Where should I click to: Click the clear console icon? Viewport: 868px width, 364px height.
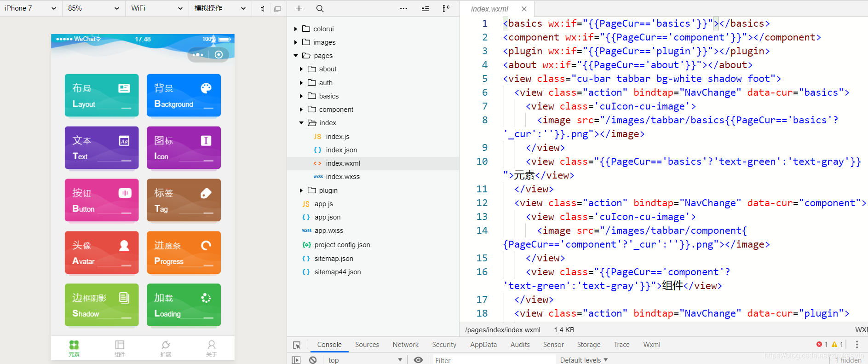point(313,360)
